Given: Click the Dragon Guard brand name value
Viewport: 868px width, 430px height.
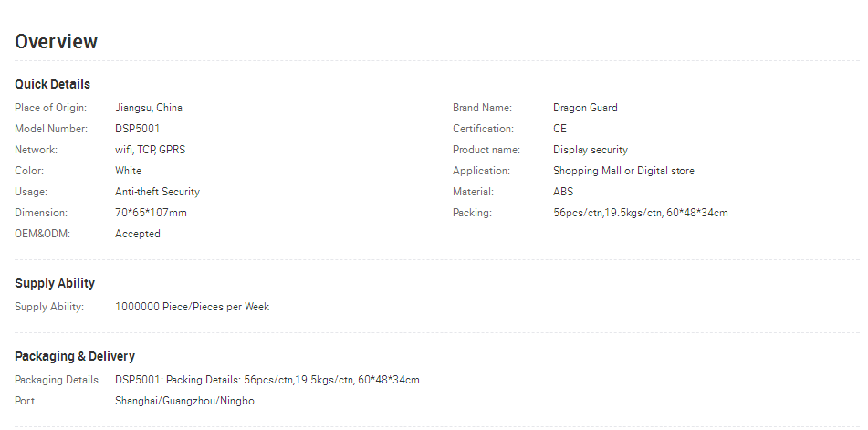Looking at the screenshot, I should pyautogui.click(x=585, y=108).
